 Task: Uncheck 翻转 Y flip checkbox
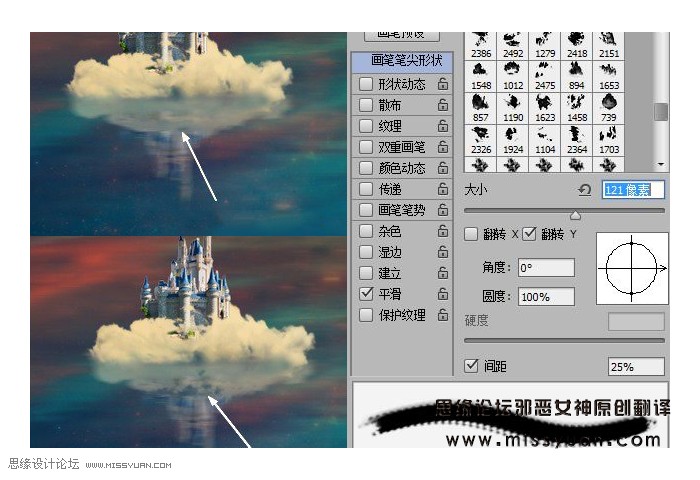[529, 234]
